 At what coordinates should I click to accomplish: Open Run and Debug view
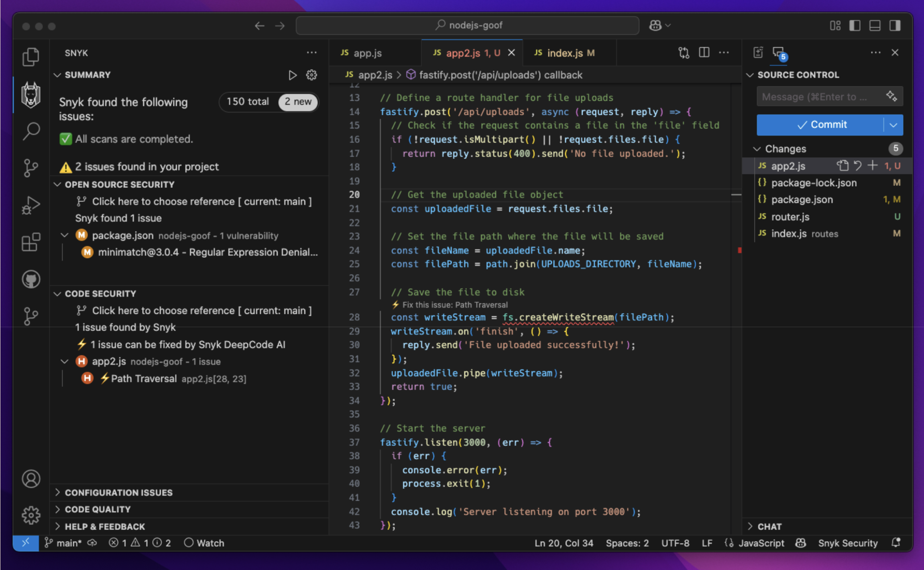click(x=31, y=205)
